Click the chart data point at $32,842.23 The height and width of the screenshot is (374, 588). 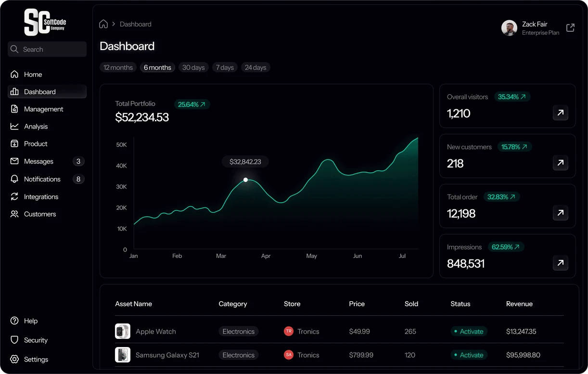pyautogui.click(x=246, y=180)
